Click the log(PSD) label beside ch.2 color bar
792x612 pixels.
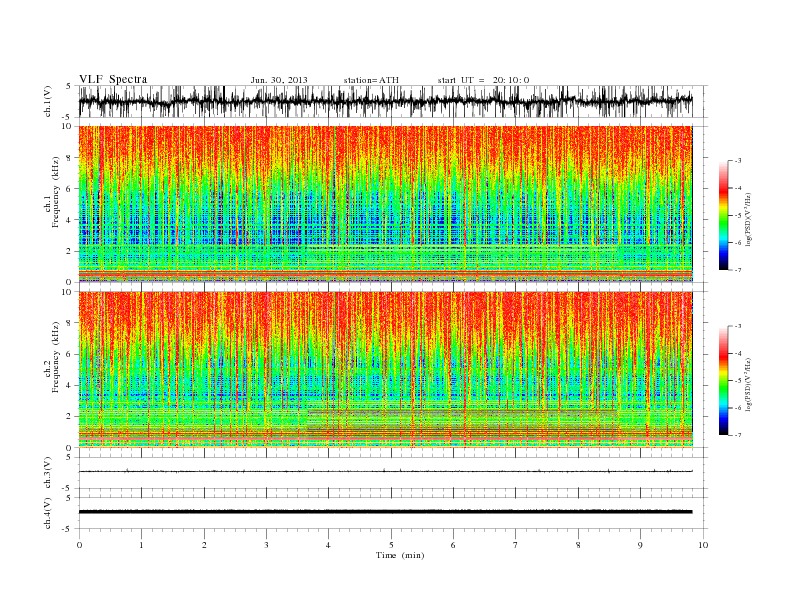click(x=748, y=384)
